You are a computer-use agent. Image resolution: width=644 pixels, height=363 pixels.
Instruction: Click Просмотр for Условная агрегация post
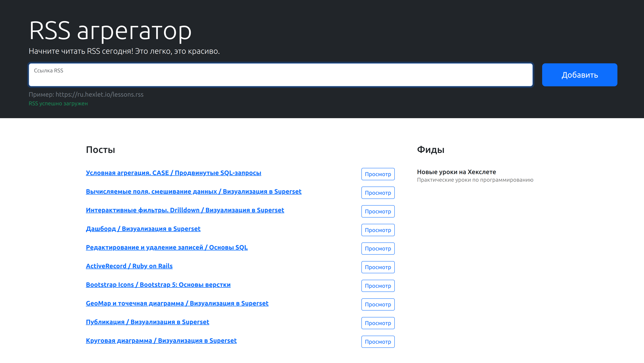(378, 174)
